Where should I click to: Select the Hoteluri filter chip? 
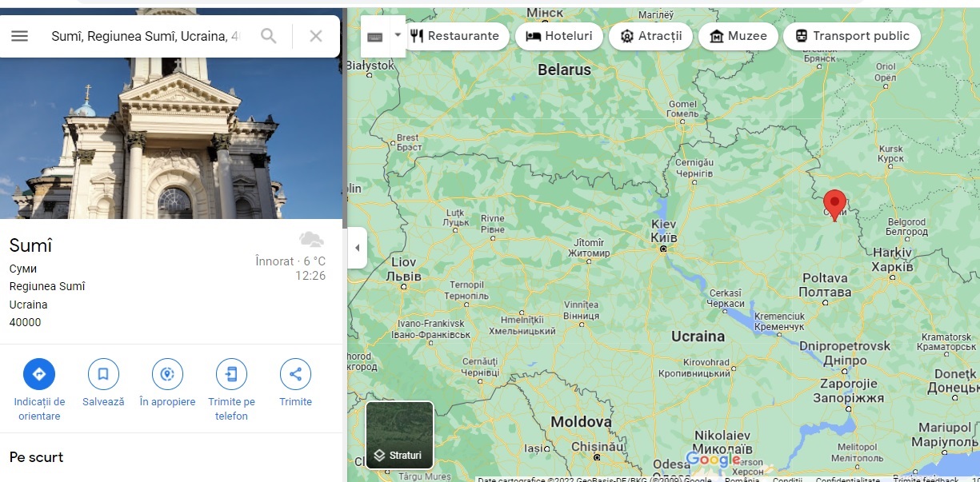(x=559, y=36)
